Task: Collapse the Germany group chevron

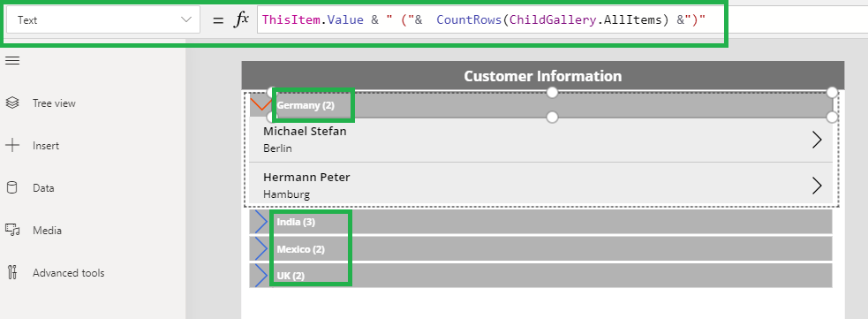Action: pos(260,104)
